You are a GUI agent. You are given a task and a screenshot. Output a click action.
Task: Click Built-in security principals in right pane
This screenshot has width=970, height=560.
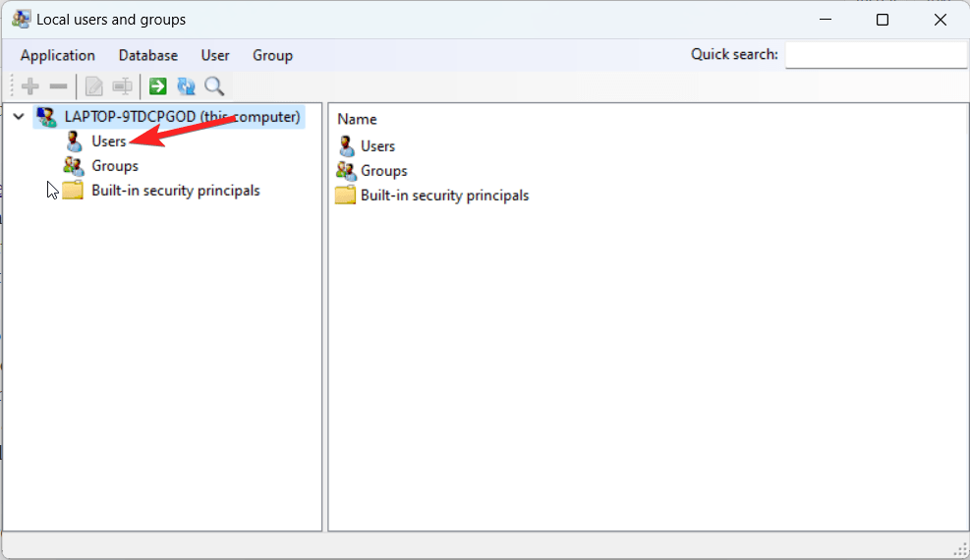pos(445,196)
